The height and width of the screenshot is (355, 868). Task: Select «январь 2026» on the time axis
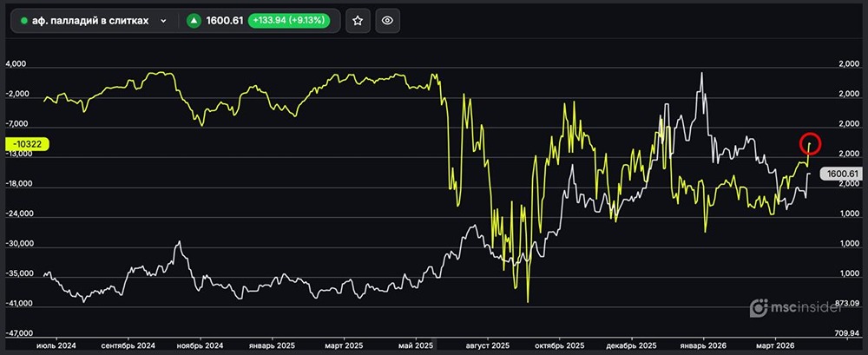(x=704, y=345)
